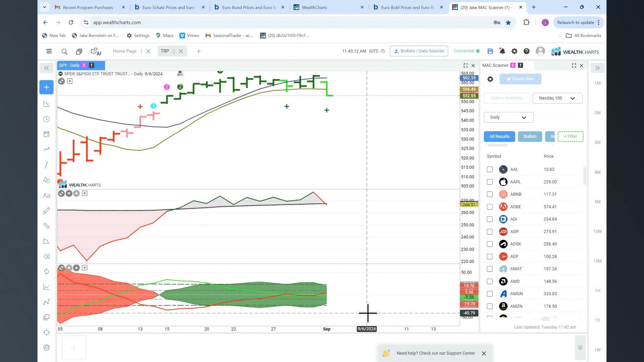
Task: Check the AMZN row checkbox
Action: pyautogui.click(x=489, y=306)
